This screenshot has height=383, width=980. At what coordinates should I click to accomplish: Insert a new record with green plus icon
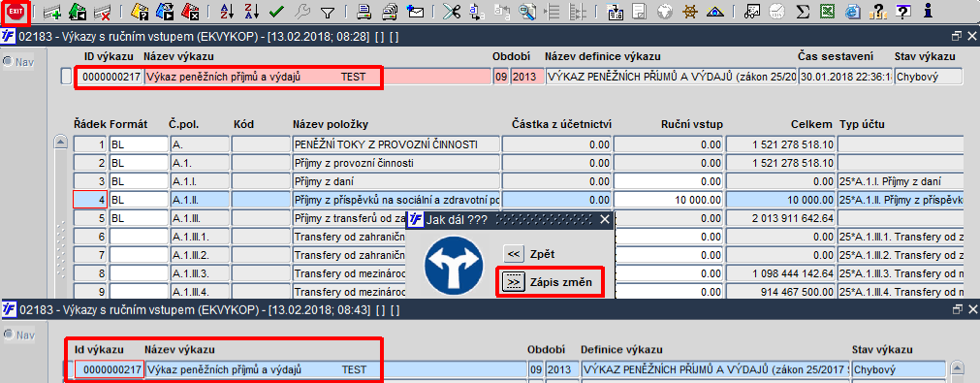pyautogui.click(x=52, y=12)
